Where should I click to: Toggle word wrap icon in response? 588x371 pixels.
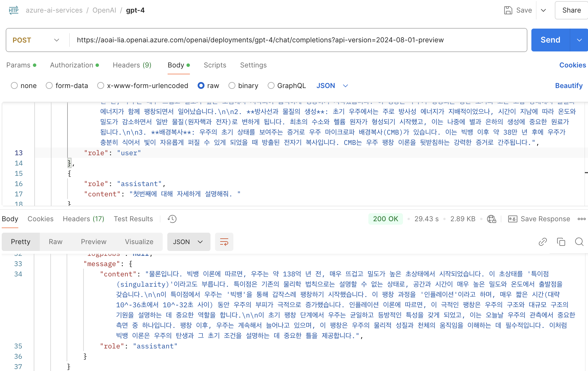[x=224, y=242]
